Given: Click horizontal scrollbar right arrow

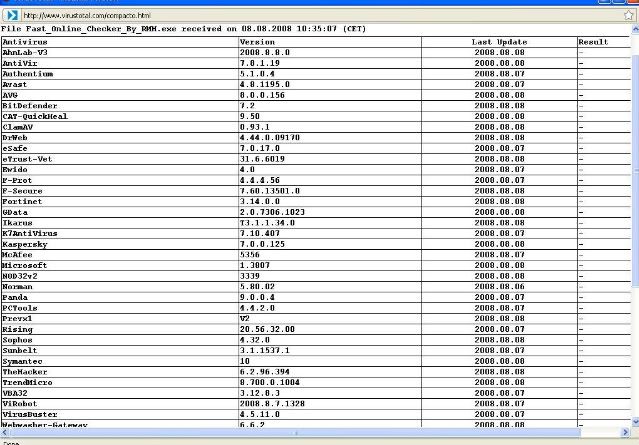Looking at the screenshot, I should click(626, 432).
